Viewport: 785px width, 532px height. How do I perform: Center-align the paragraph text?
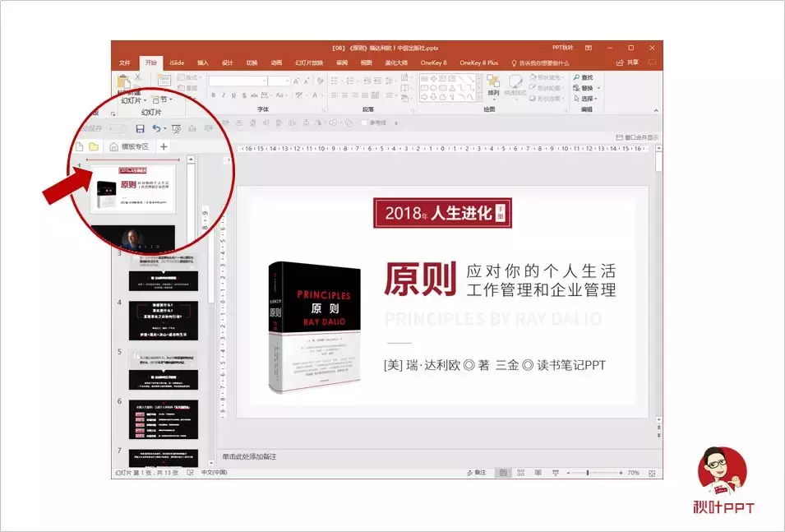[x=345, y=95]
